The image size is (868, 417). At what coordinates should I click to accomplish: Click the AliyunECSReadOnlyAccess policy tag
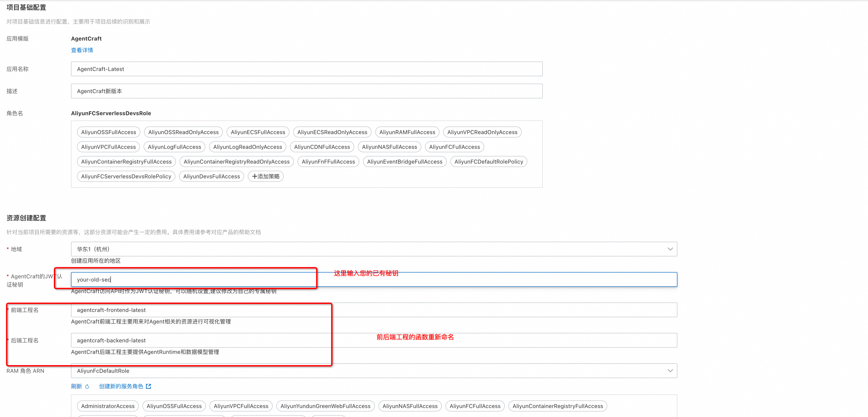(332, 132)
